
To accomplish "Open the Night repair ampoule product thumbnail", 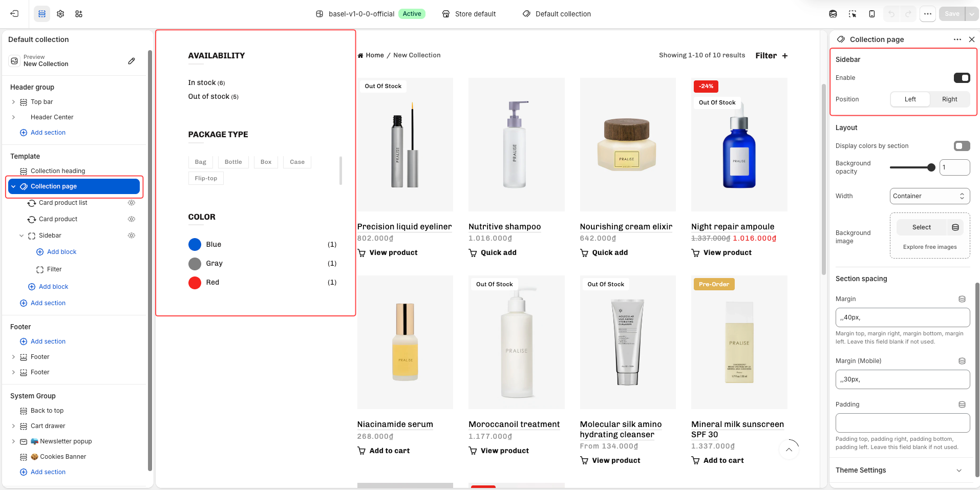I will click(x=739, y=144).
